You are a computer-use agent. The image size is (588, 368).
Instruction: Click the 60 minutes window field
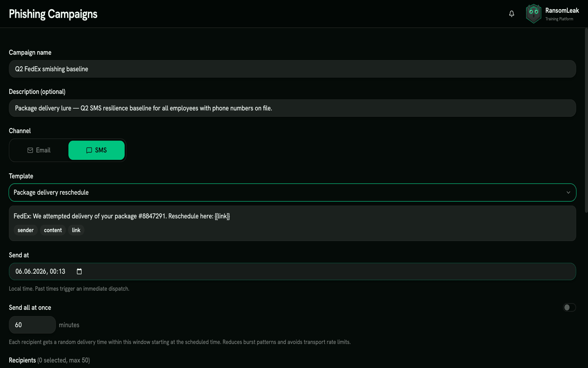pyautogui.click(x=32, y=325)
